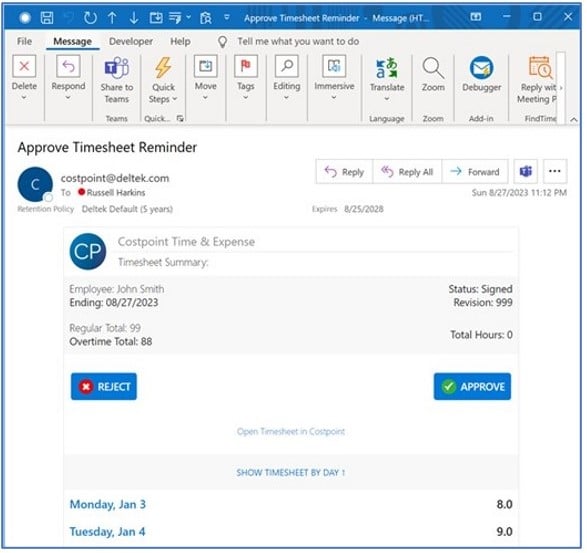
Task: Click Monday, Jan 3 row
Action: [291, 504]
